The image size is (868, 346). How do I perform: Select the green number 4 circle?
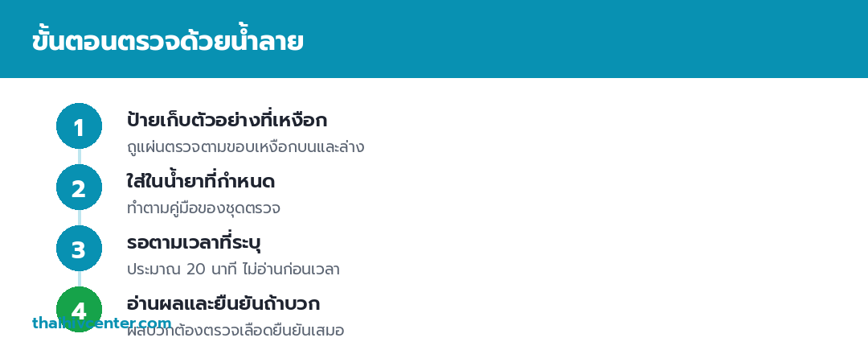[79, 310]
